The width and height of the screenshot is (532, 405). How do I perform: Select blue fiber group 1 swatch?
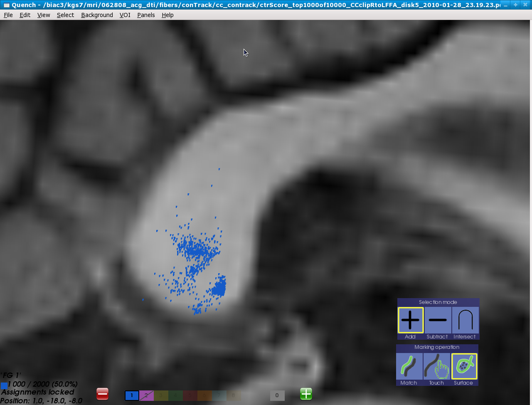(x=132, y=395)
